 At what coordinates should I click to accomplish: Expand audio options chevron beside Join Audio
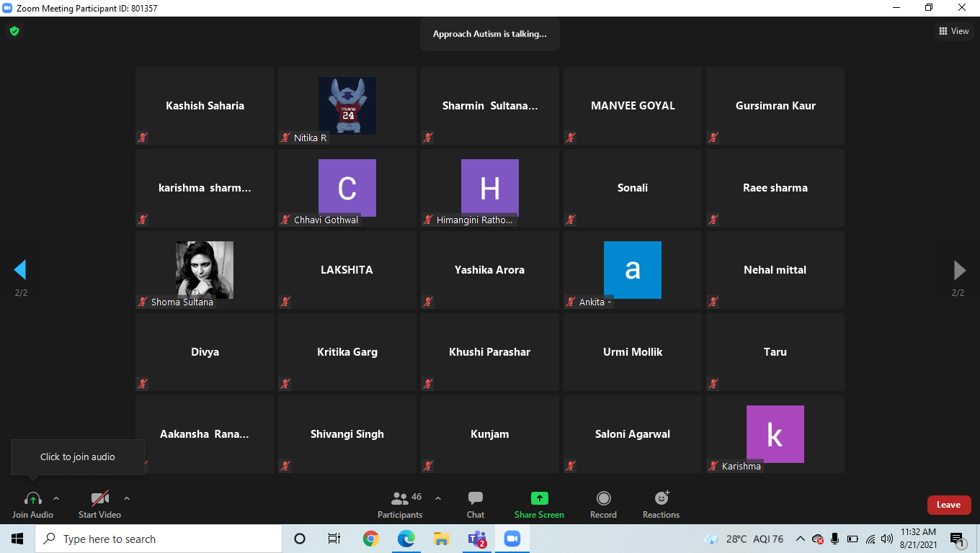56,498
